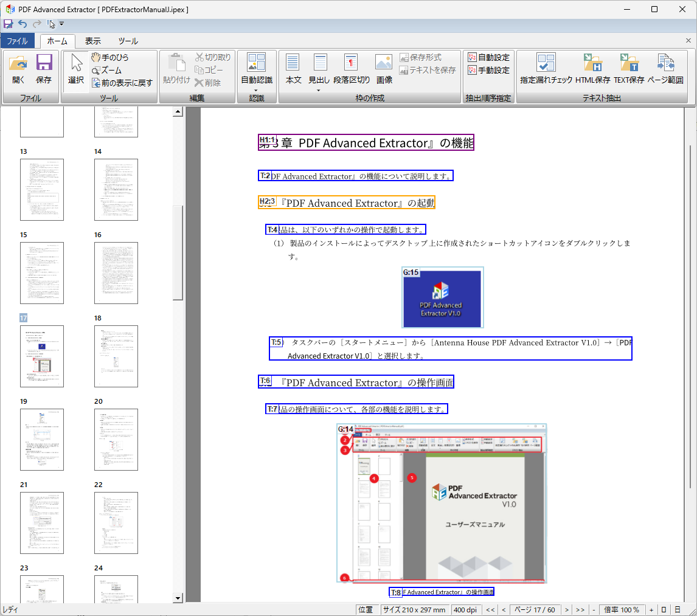Select page 19 thumbnail
Screen dimensions: 697x616
(x=42, y=440)
